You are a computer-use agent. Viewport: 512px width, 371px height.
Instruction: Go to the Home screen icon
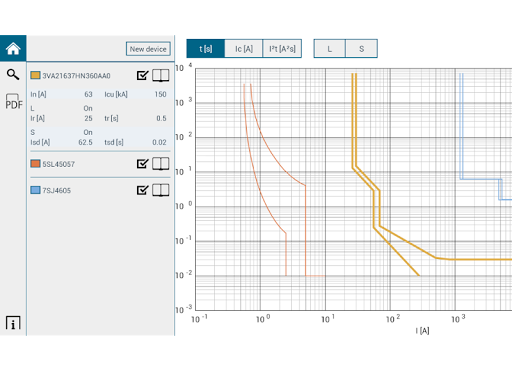coord(13,49)
